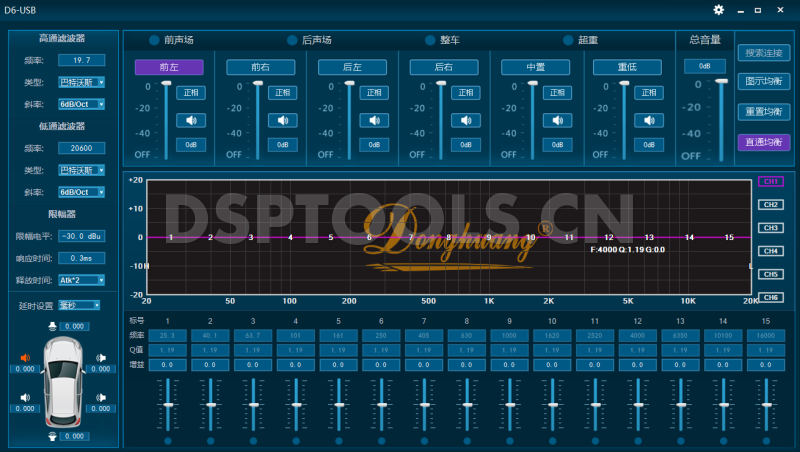800x452 pixels.
Task: Click the 重置均衡 button
Action: click(x=764, y=111)
